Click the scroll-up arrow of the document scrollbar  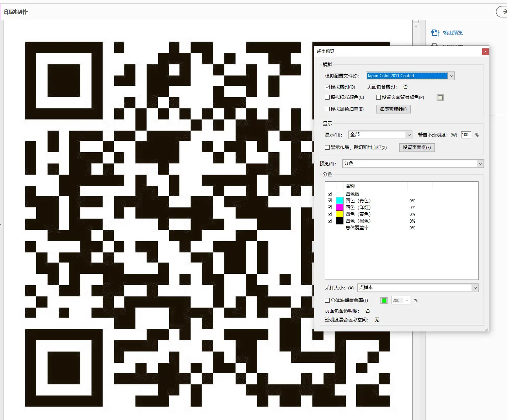point(416,26)
